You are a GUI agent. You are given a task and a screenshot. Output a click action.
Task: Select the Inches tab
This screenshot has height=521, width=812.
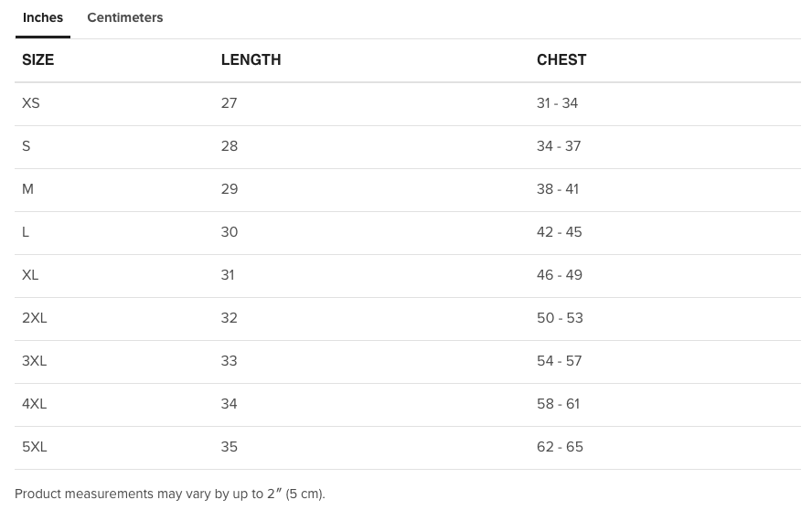[x=43, y=17]
